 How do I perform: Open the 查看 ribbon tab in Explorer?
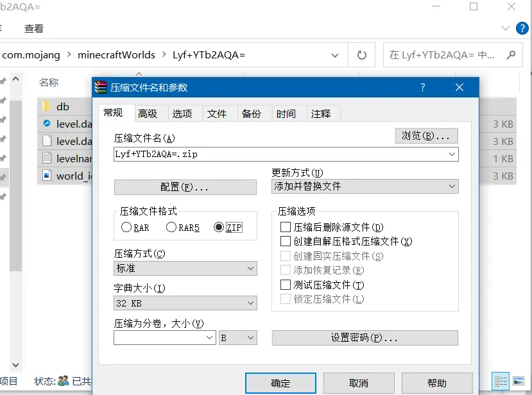(33, 28)
